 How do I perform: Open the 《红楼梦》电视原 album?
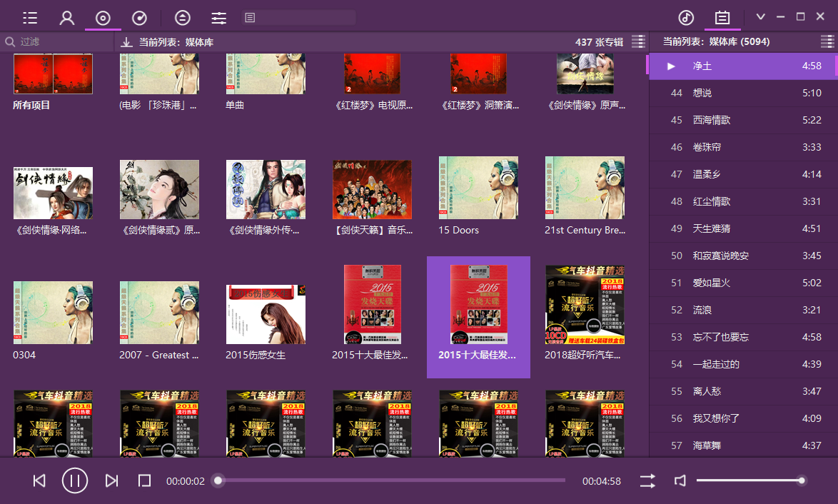coord(372,74)
